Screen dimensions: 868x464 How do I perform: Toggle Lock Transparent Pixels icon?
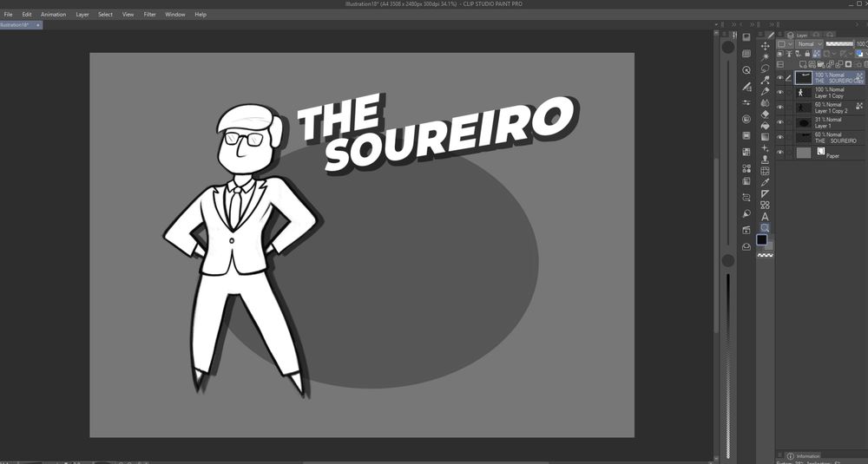pos(816,54)
